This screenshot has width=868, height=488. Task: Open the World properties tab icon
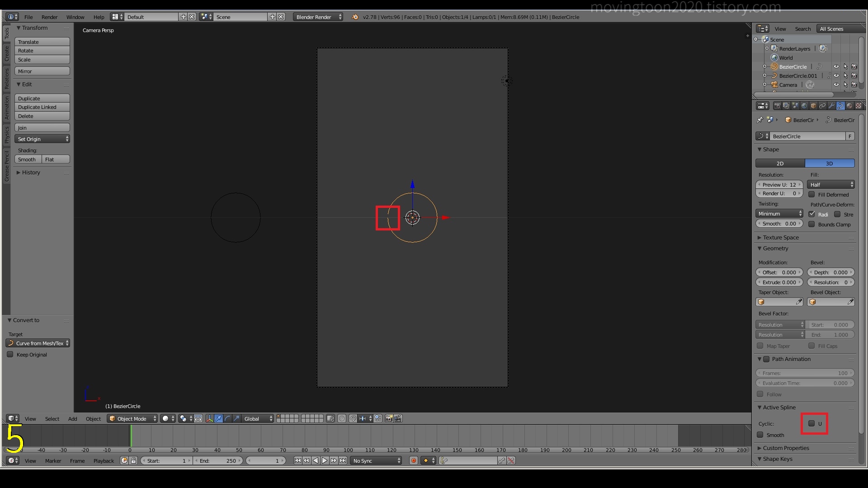804,106
